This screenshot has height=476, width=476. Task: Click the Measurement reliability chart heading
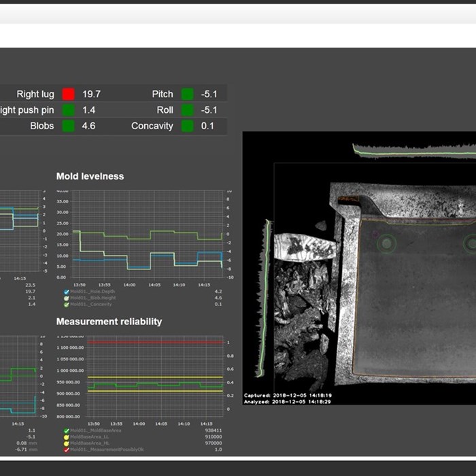tap(109, 321)
